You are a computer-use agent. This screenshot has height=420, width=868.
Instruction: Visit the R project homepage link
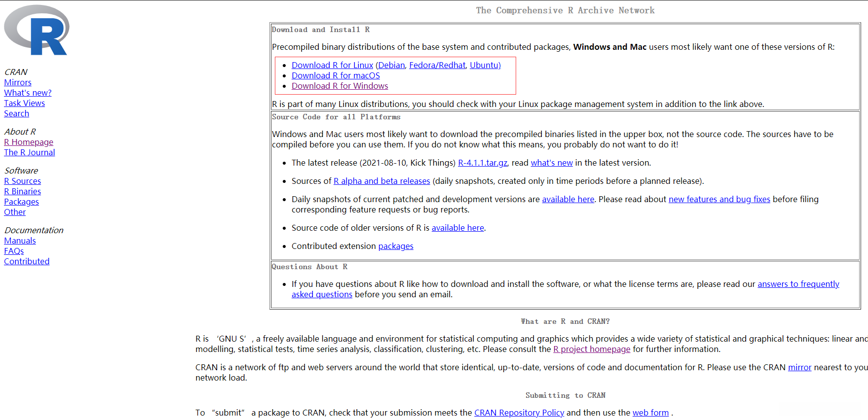click(592, 349)
